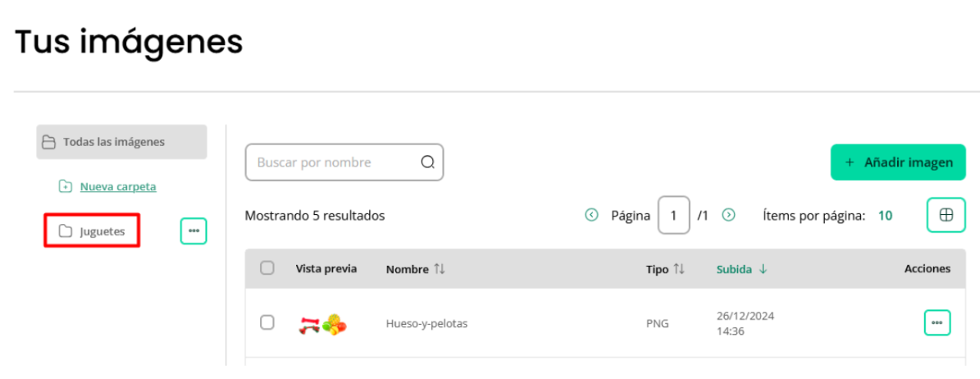Click the Nueva carpeta folder icon
Image resolution: width=980 pixels, height=379 pixels.
pyautogui.click(x=65, y=186)
